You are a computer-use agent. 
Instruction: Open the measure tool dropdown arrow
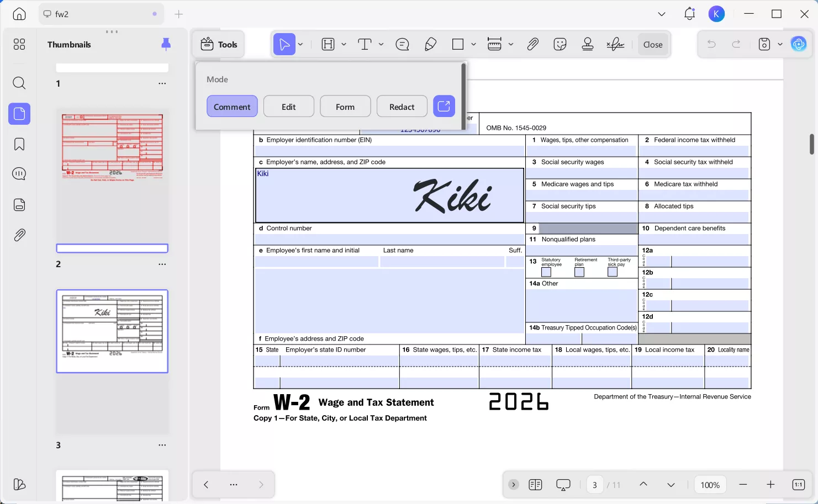511,45
